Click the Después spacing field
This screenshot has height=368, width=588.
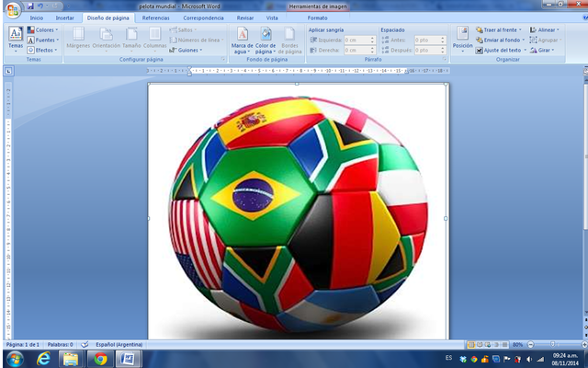(430, 50)
